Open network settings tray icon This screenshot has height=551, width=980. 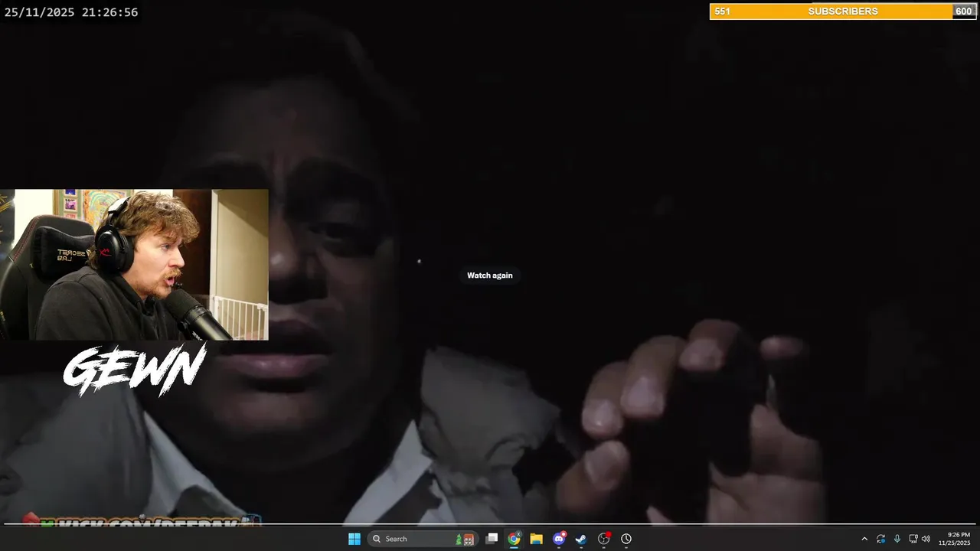click(913, 539)
